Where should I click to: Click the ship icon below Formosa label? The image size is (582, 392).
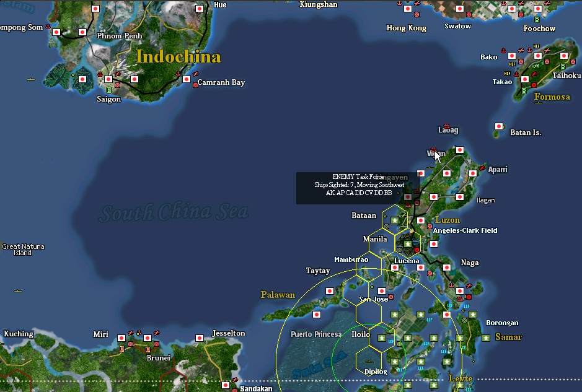click(539, 103)
